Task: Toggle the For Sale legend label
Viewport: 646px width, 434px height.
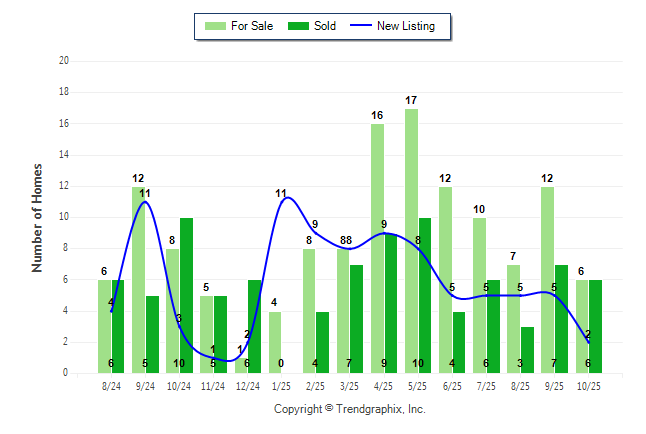Action: [254, 26]
